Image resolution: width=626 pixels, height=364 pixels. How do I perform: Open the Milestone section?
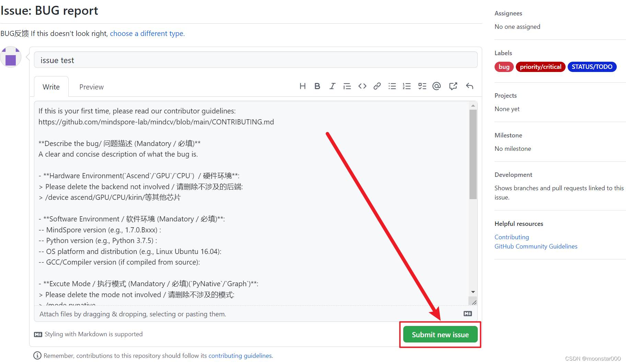(x=508, y=135)
